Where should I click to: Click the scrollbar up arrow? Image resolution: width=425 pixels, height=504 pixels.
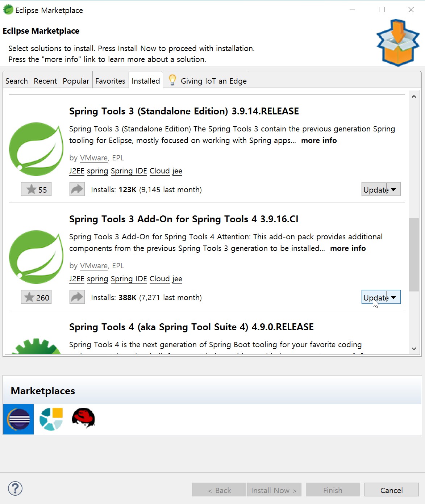coord(414,96)
